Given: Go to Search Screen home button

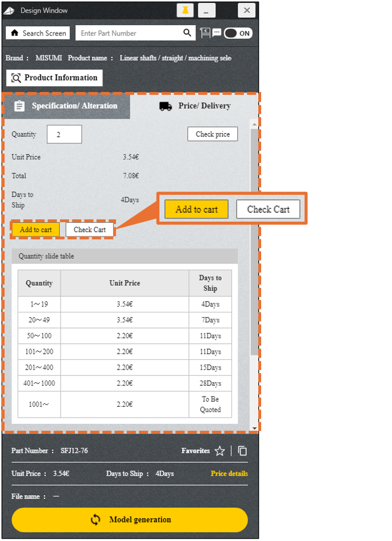Looking at the screenshot, I should [x=38, y=33].
